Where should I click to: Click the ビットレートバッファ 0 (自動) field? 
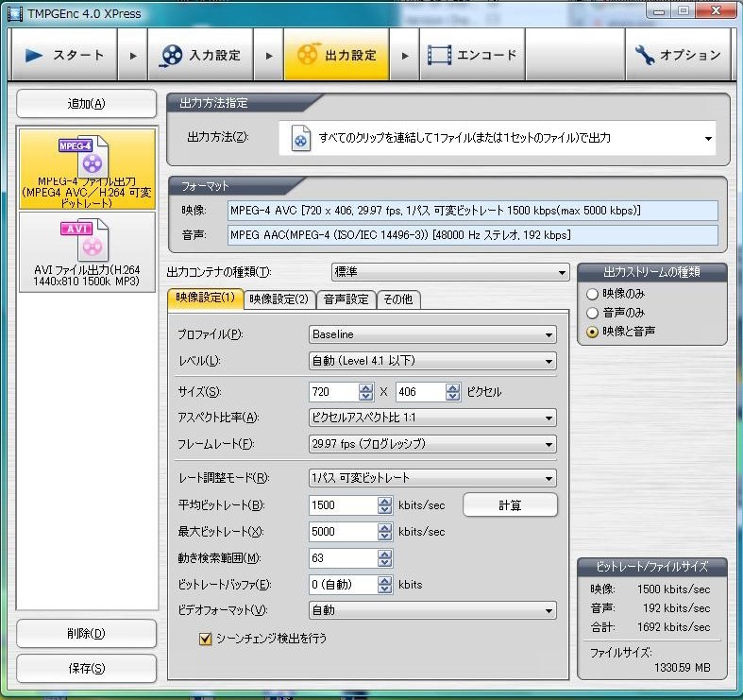coord(344,585)
